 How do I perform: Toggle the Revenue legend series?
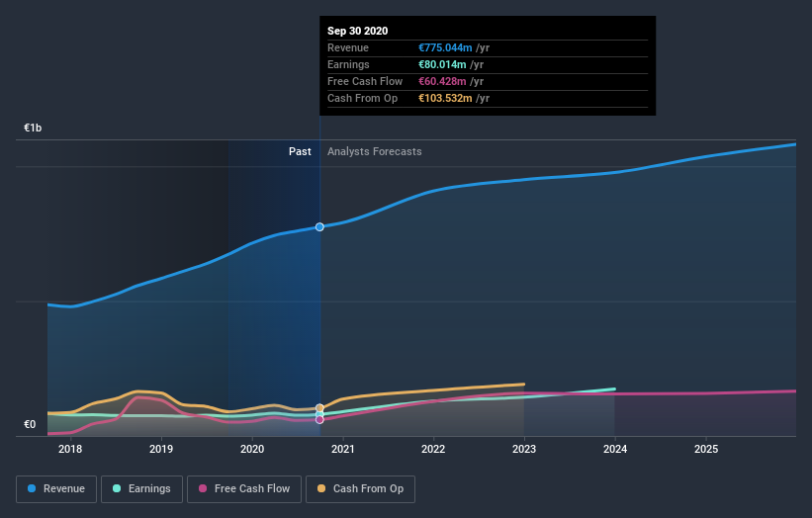(56, 489)
